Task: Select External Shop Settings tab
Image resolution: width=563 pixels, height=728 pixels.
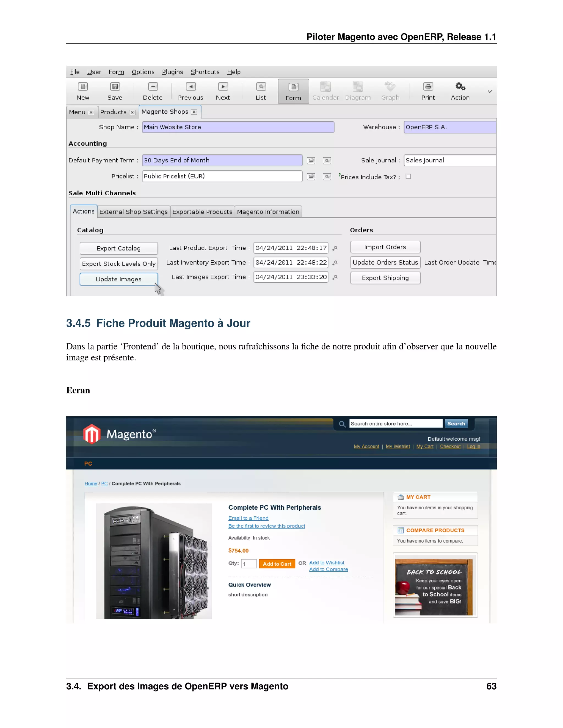Action: (133, 212)
